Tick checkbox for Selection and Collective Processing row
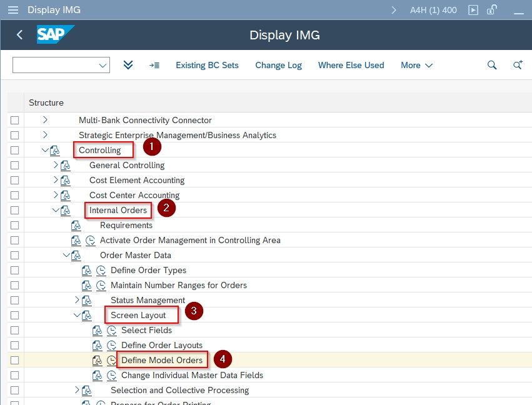 click(x=14, y=391)
